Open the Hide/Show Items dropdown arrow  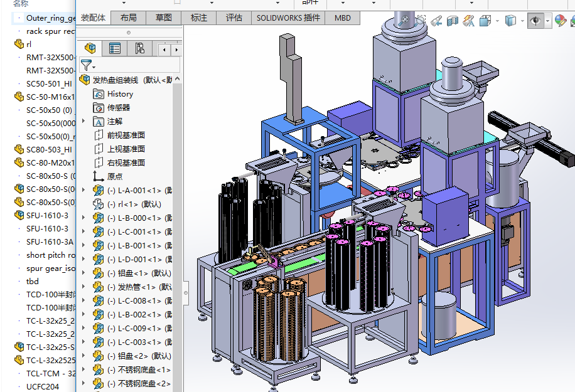pyautogui.click(x=547, y=21)
